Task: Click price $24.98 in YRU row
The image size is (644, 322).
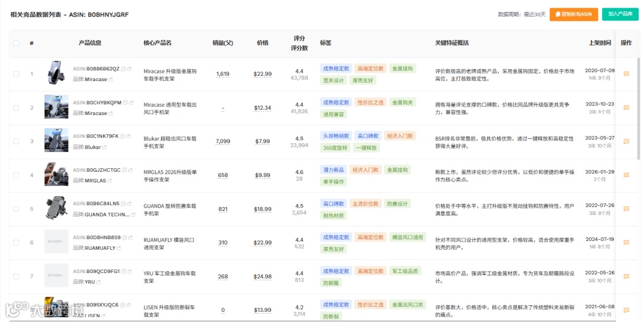Action: 262,277
